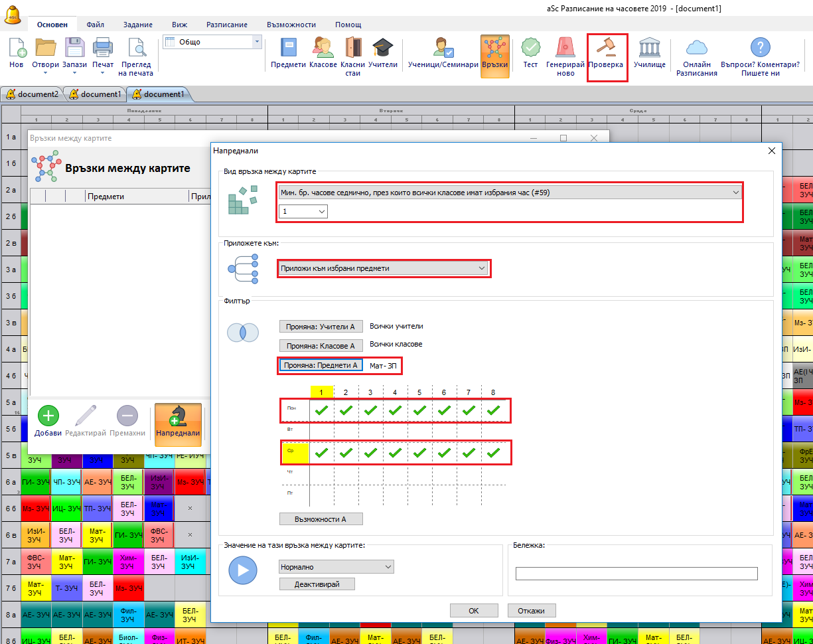The image size is (813, 644).
Task: Toggle Wednesday period 8 checkmark
Action: [493, 453]
